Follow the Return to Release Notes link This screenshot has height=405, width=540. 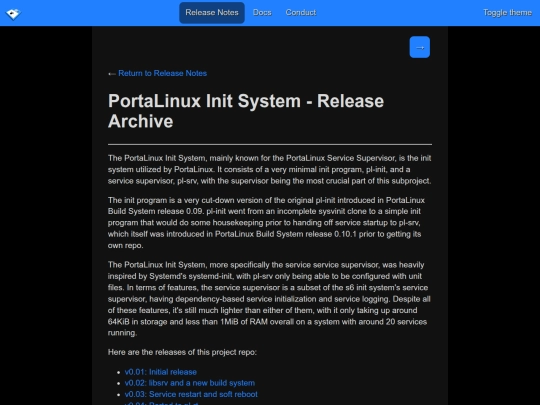[x=162, y=73]
